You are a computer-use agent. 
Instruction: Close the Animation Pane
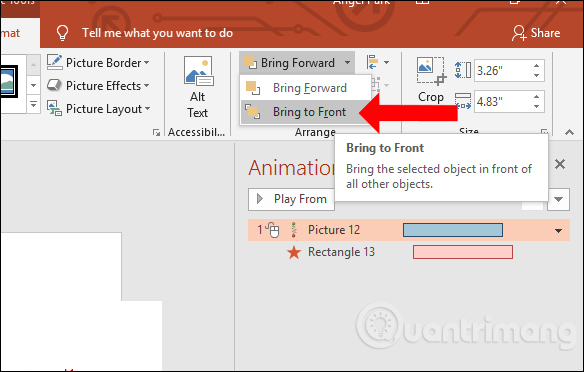click(560, 164)
